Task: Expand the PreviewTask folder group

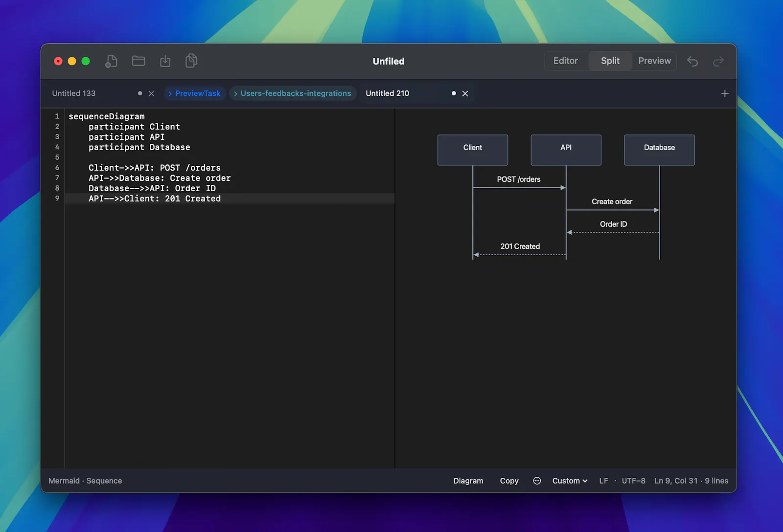Action: (194, 93)
